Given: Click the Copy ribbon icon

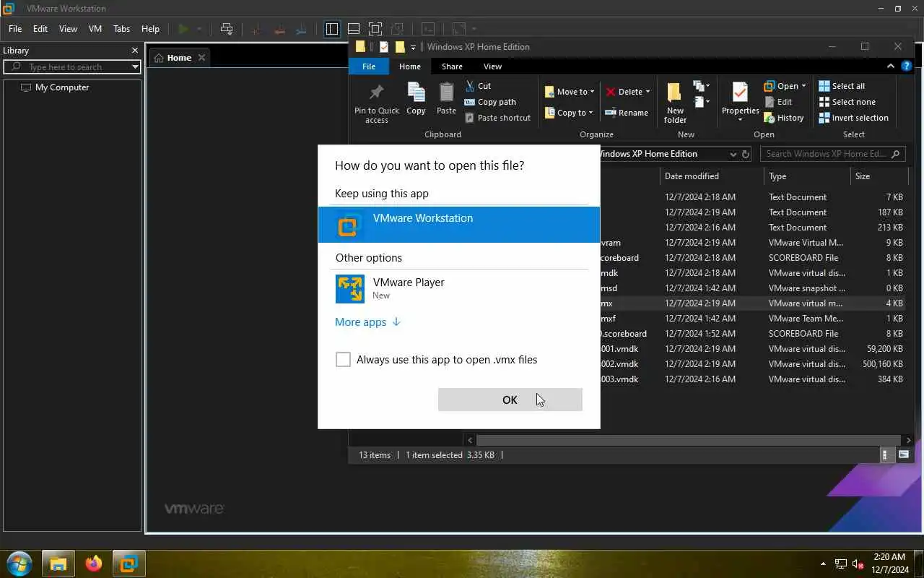Looking at the screenshot, I should point(416,99).
